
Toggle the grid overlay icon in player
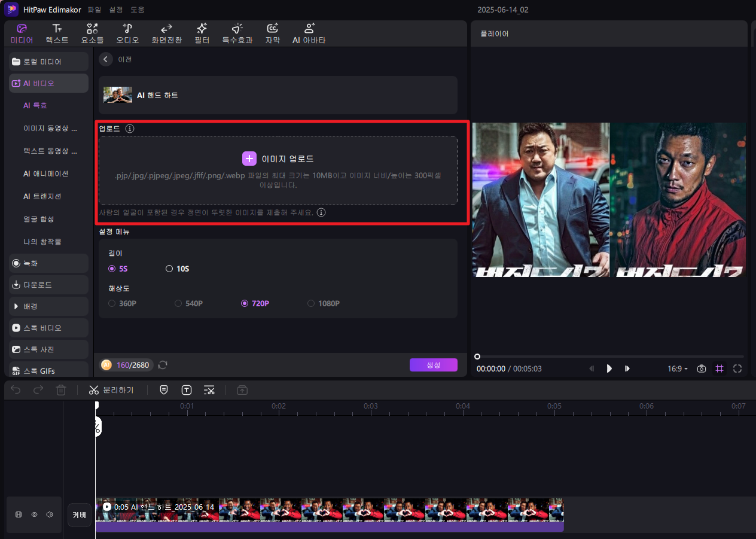pos(720,369)
